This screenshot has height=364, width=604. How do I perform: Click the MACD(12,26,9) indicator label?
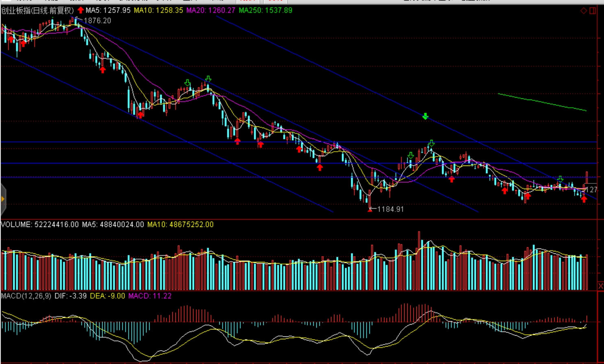pyautogui.click(x=26, y=296)
